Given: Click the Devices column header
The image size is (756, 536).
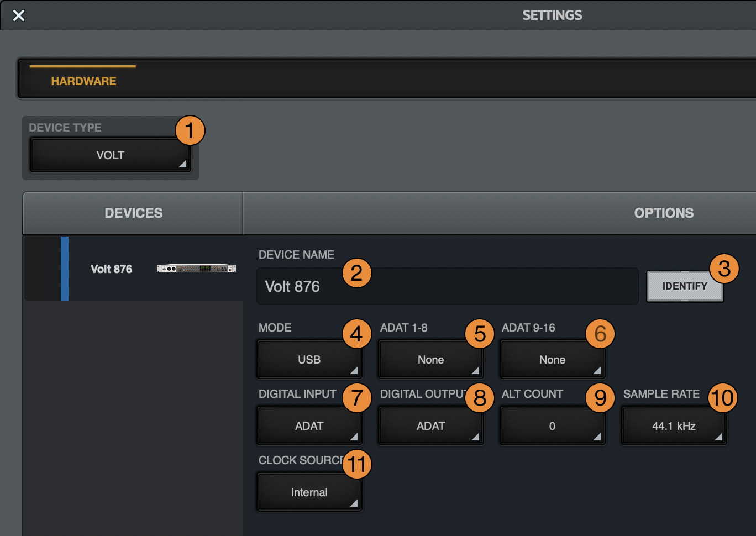Looking at the screenshot, I should [x=133, y=213].
